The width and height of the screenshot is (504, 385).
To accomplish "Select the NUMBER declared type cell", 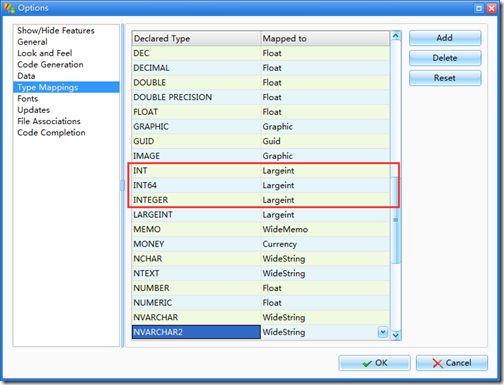I will click(x=196, y=288).
